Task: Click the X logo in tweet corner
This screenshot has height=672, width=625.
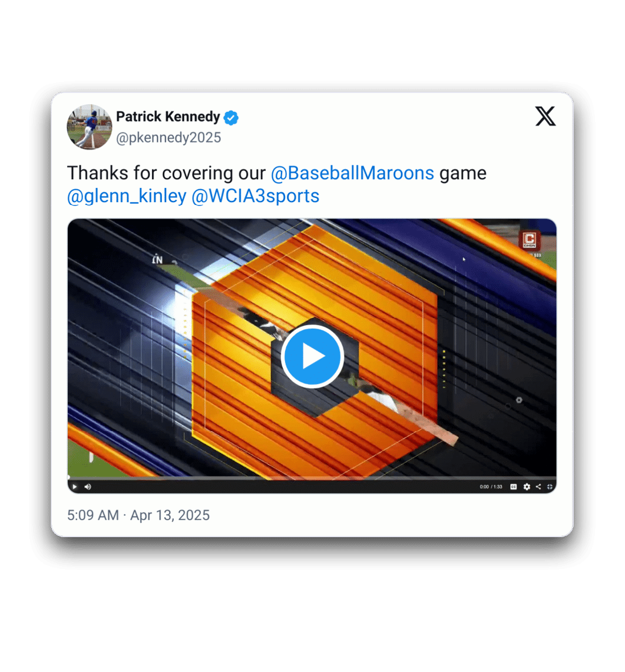Action: pos(545,116)
